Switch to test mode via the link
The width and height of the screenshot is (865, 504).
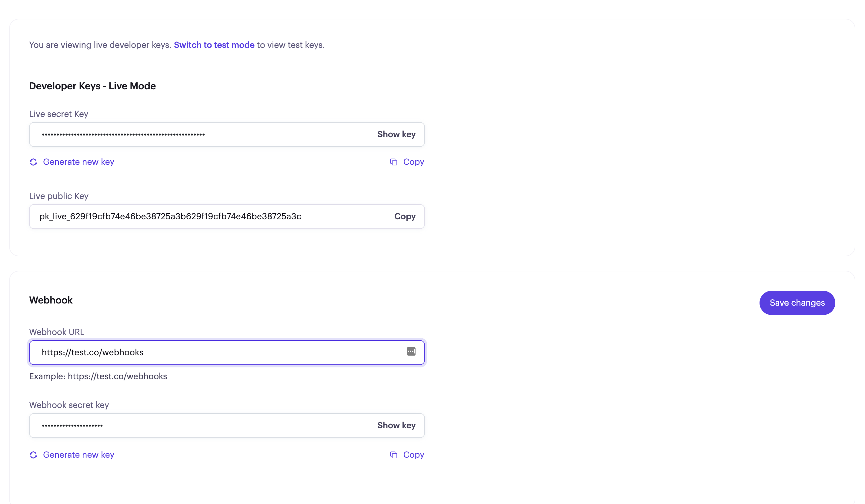(x=214, y=45)
